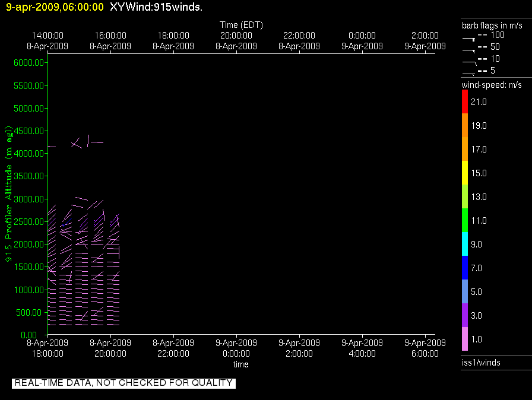Select the bottom 9-Apr-2009 4:00:00 label
Screen dimensions: 532x400
click(362, 348)
